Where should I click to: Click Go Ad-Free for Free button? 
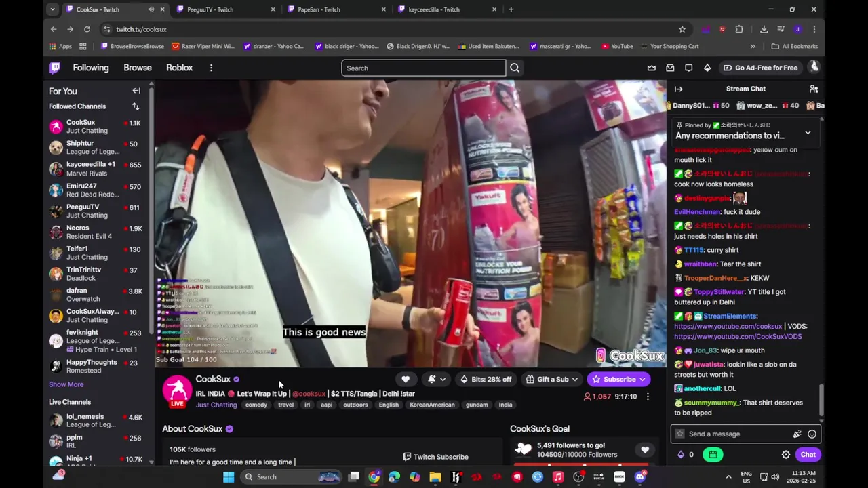[x=760, y=68]
